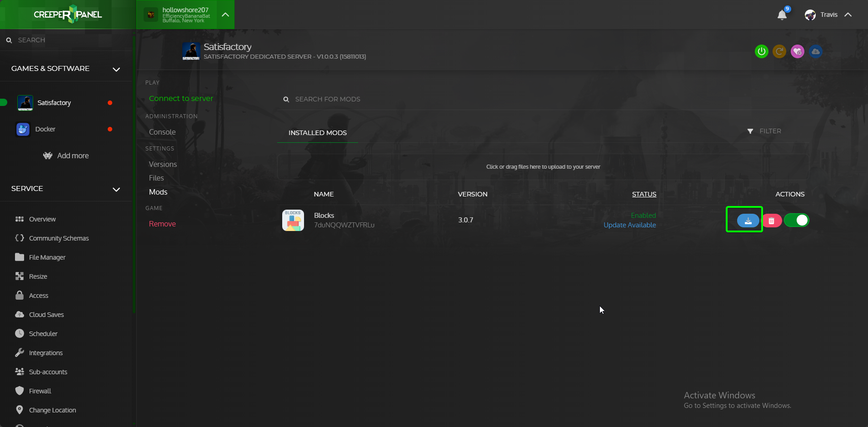Open Change Location in the sidebar
Viewport: 868px width, 427px height.
point(52,410)
